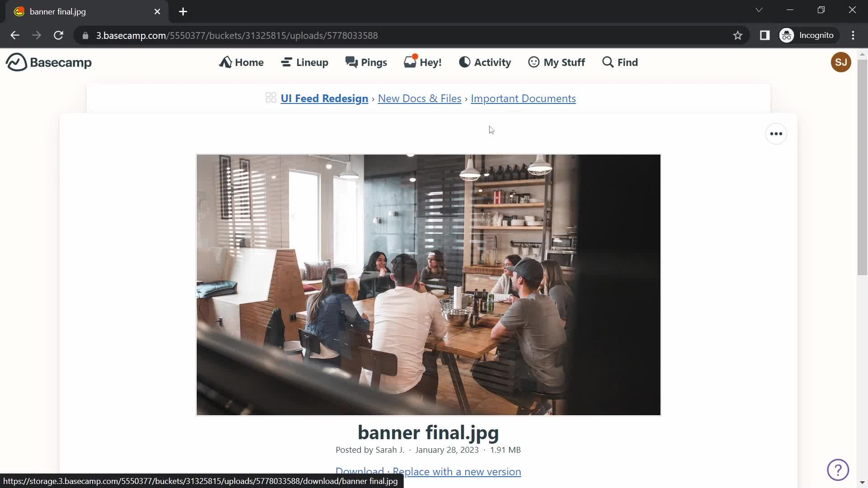Expand Important Documents folder
The height and width of the screenshot is (488, 868).
(x=524, y=99)
